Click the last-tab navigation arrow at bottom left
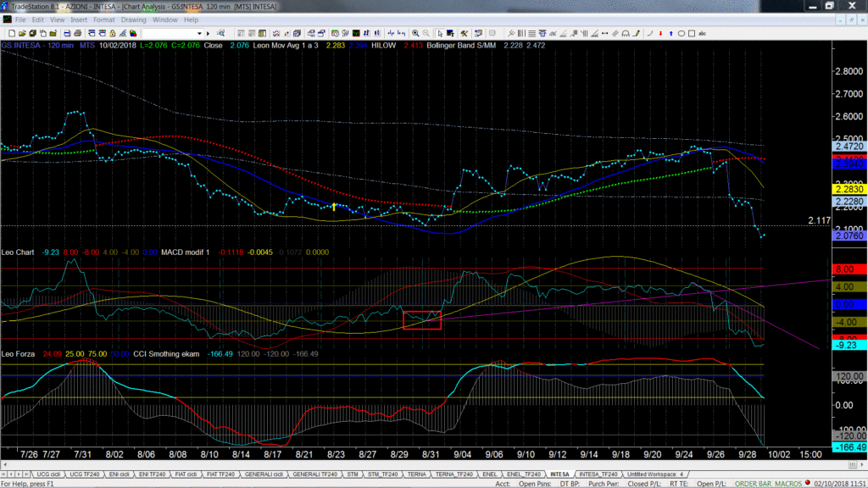The height and width of the screenshot is (488, 868). (26, 474)
